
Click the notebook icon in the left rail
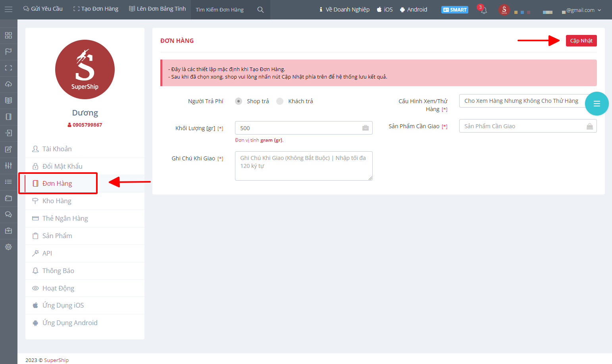pos(8,117)
